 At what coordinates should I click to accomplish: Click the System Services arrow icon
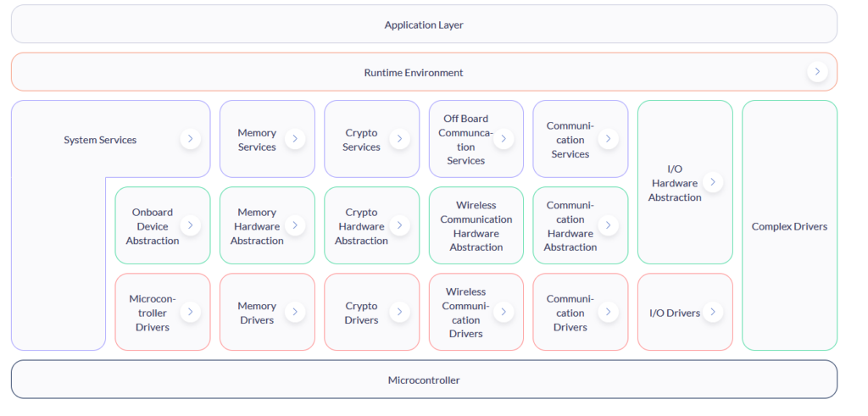click(190, 139)
